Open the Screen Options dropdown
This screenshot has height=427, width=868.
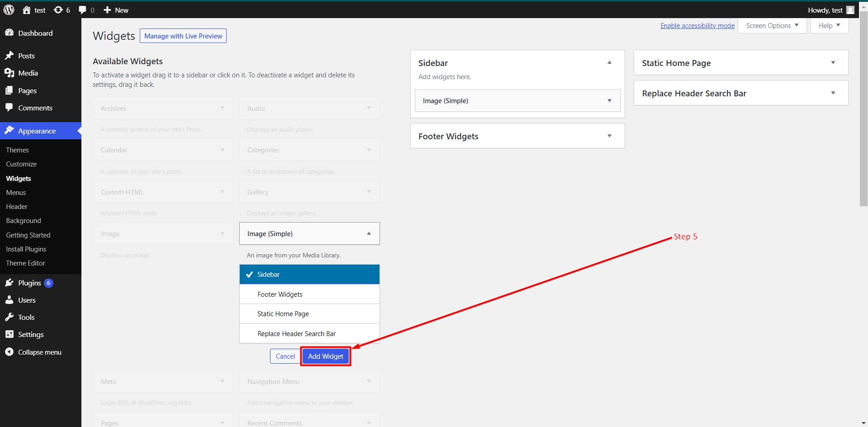(773, 26)
